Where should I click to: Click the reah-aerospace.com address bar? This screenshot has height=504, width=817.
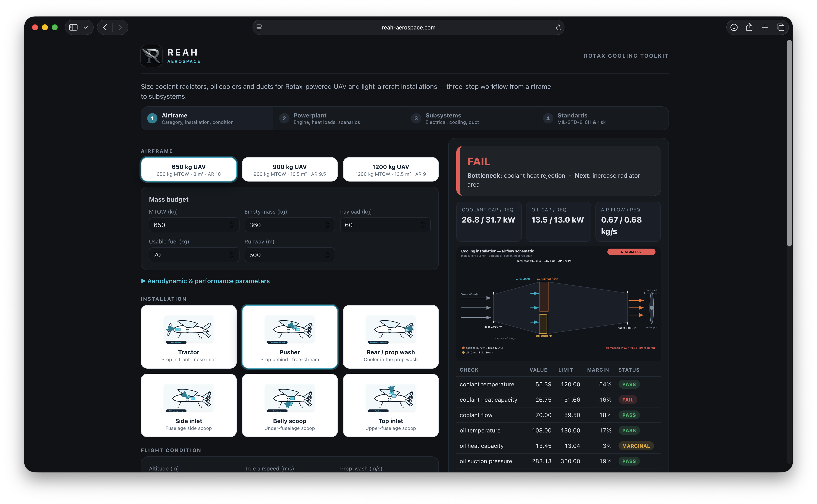[x=408, y=27]
